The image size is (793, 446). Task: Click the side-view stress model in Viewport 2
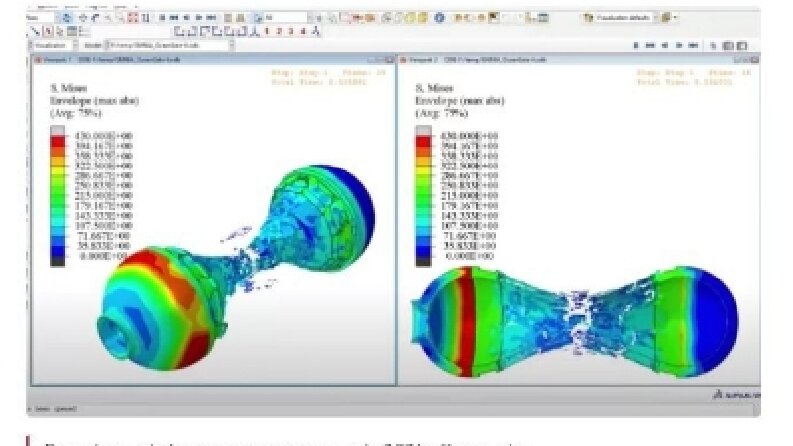coord(575,322)
